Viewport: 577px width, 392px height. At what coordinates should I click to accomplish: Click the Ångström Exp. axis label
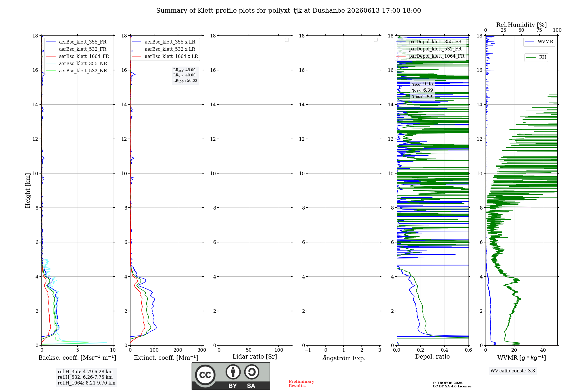[344, 358]
